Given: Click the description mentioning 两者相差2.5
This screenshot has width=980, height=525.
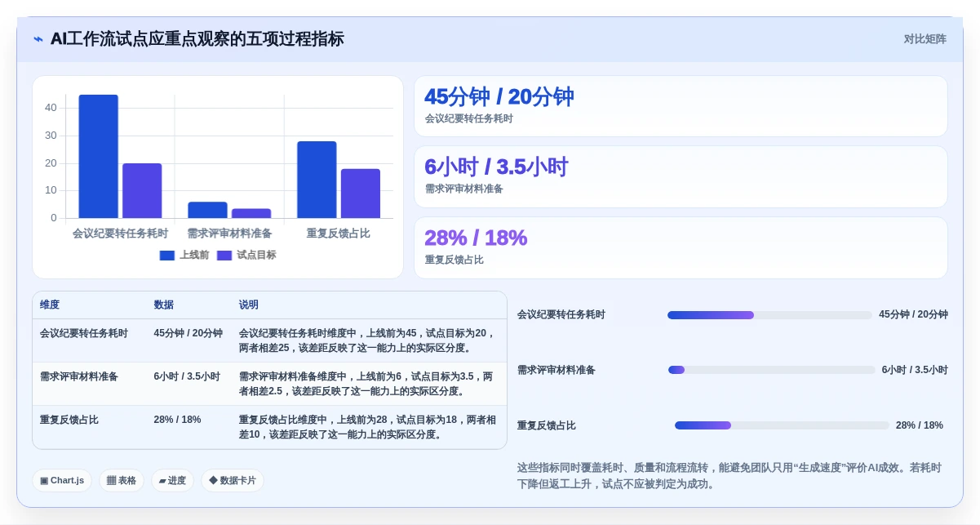Looking at the screenshot, I should pos(367,384).
